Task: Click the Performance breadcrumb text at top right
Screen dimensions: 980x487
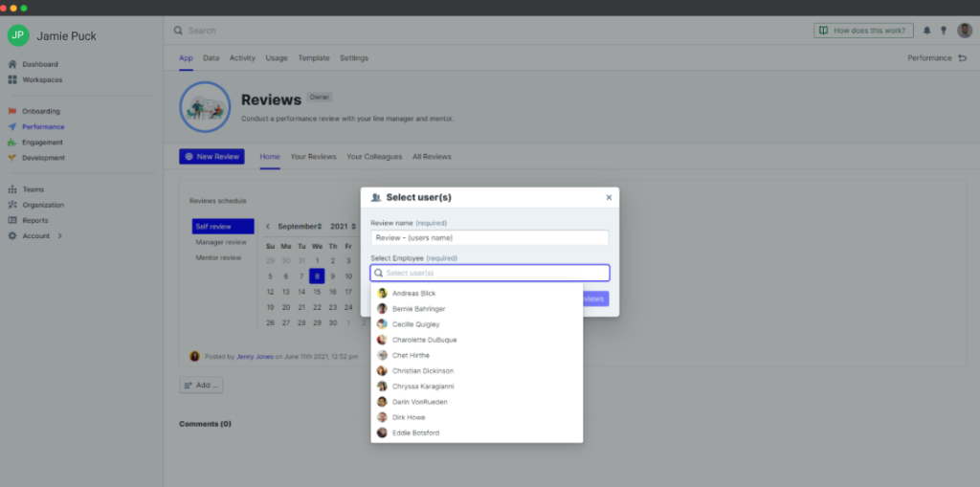Action: click(929, 58)
